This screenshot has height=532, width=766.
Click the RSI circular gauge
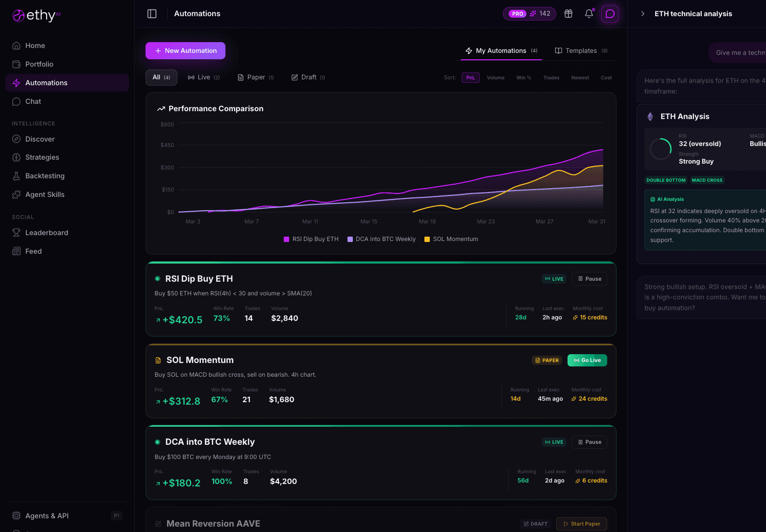click(x=661, y=149)
